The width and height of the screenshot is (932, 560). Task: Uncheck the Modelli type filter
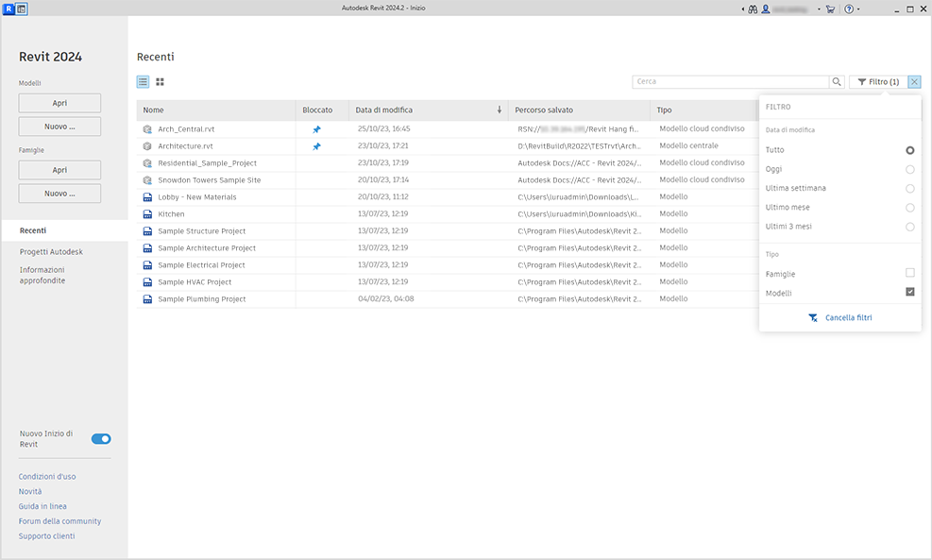coord(909,292)
